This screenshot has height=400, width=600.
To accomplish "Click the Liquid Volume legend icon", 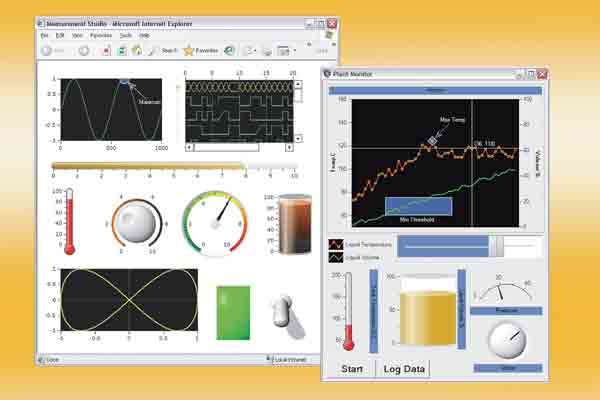I will [x=336, y=257].
